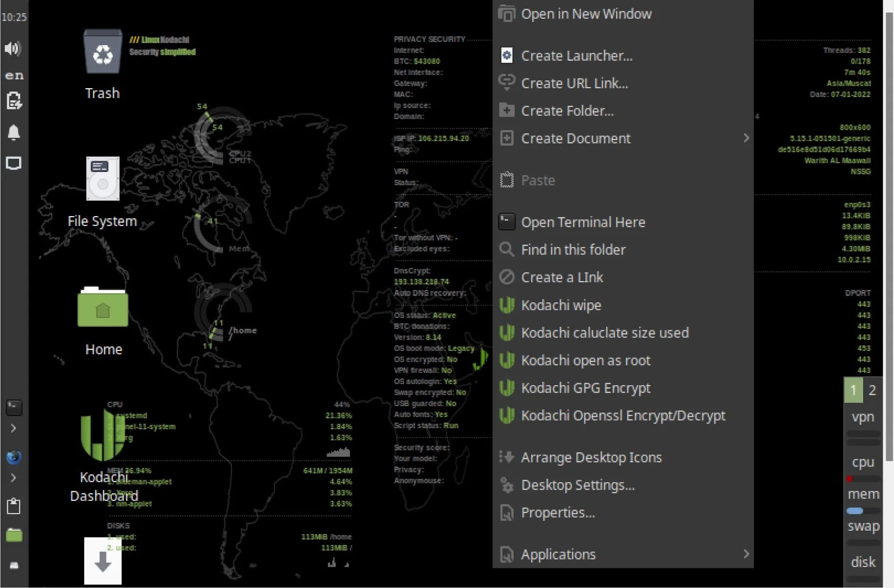894x588 pixels.
Task: Click the notification bell icon
Action: tap(14, 132)
